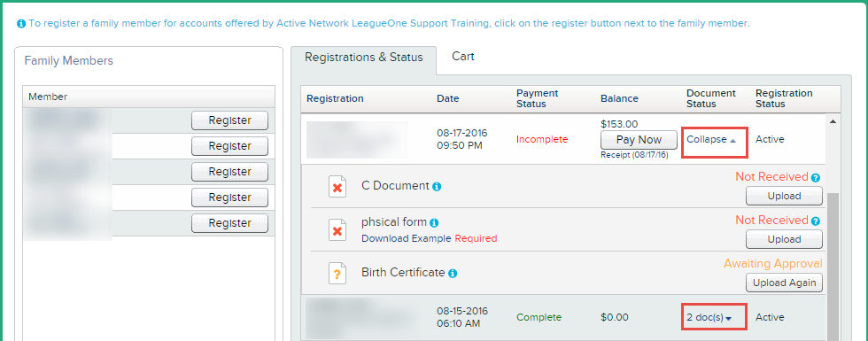Click the first Register button in Family Members
This screenshot has height=341, width=868.
coord(229,120)
